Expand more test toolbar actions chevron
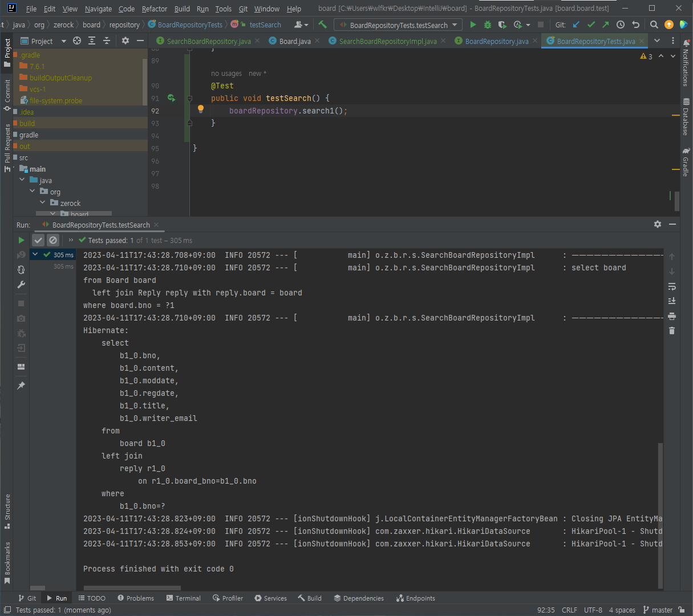Screen dimensions: 693x616 (x=71, y=240)
